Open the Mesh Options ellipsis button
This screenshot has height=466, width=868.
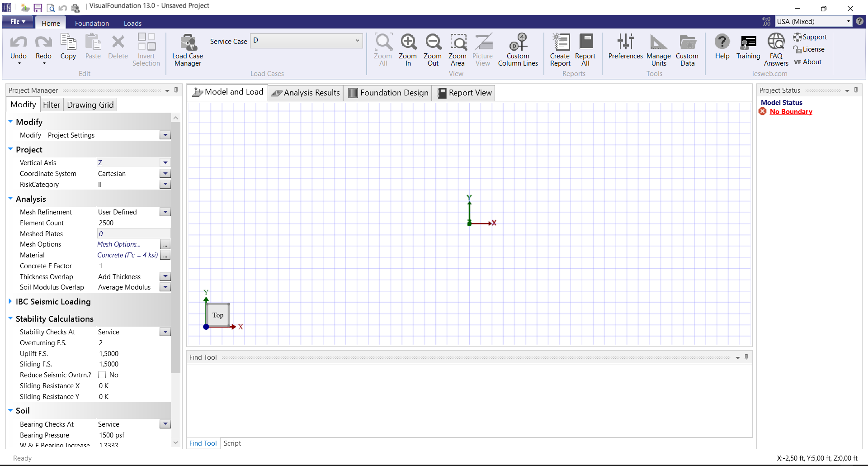click(x=165, y=245)
